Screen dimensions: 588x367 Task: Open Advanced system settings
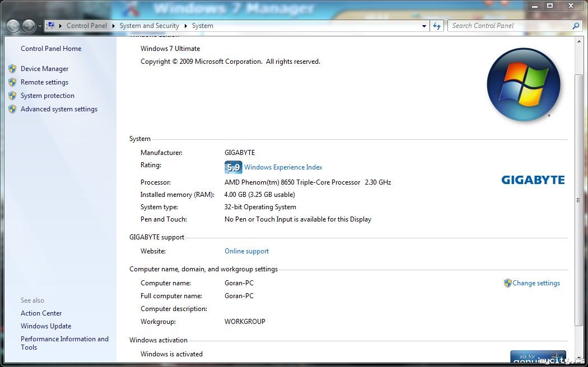[59, 109]
